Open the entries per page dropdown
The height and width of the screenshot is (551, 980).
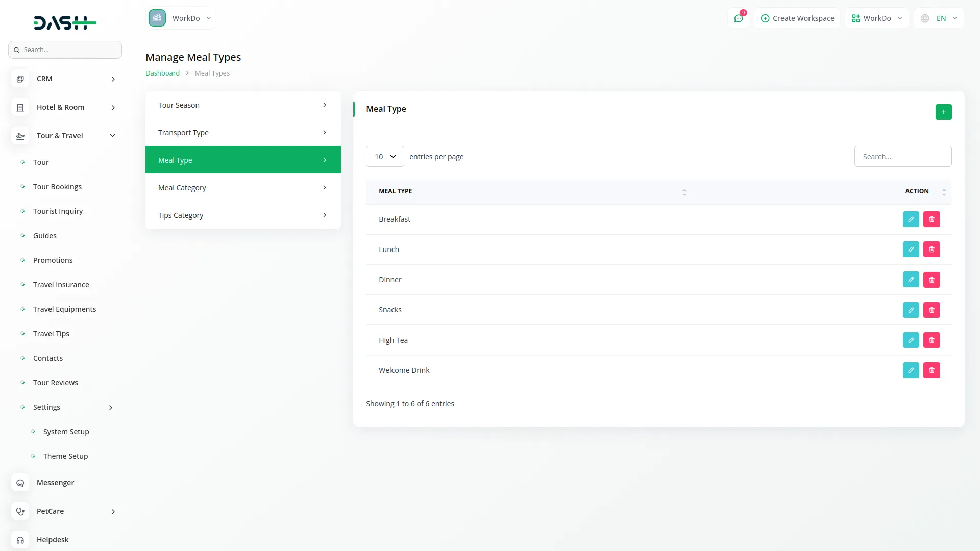(x=385, y=157)
